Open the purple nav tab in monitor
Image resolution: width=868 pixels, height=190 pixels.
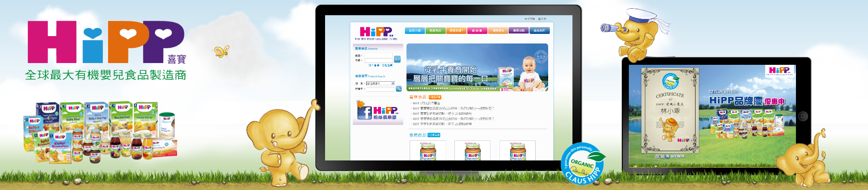pos(519,30)
